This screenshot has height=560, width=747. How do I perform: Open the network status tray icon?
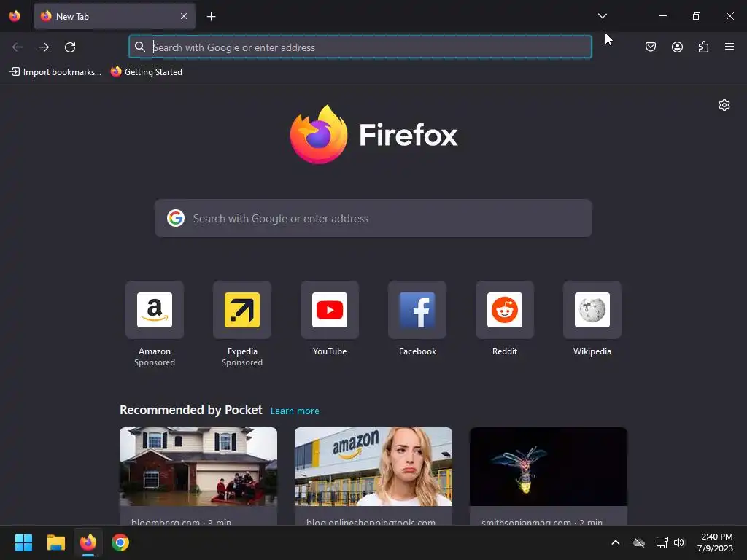662,542
